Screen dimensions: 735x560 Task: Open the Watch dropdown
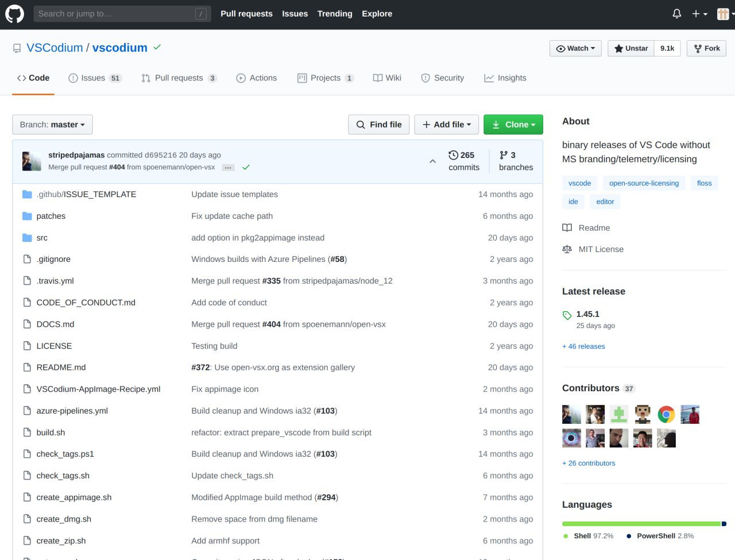(x=575, y=48)
